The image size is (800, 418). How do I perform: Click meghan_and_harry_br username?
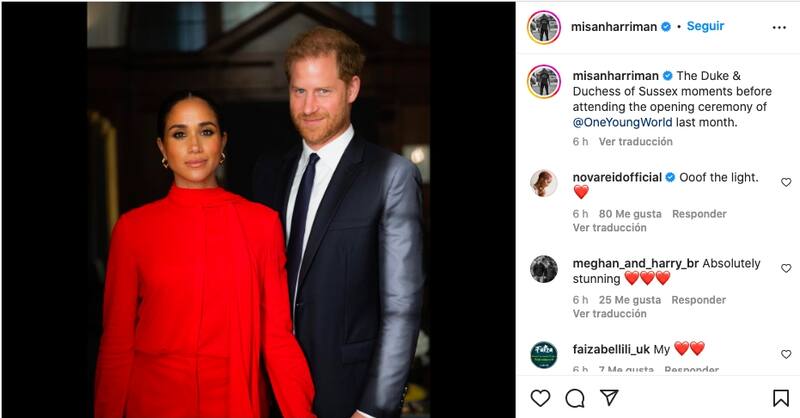(636, 263)
